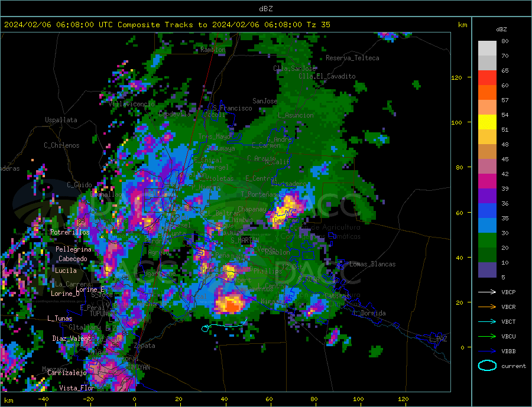Click the L_Tunas place label
Screen dimensions: 532x407
pos(60,318)
